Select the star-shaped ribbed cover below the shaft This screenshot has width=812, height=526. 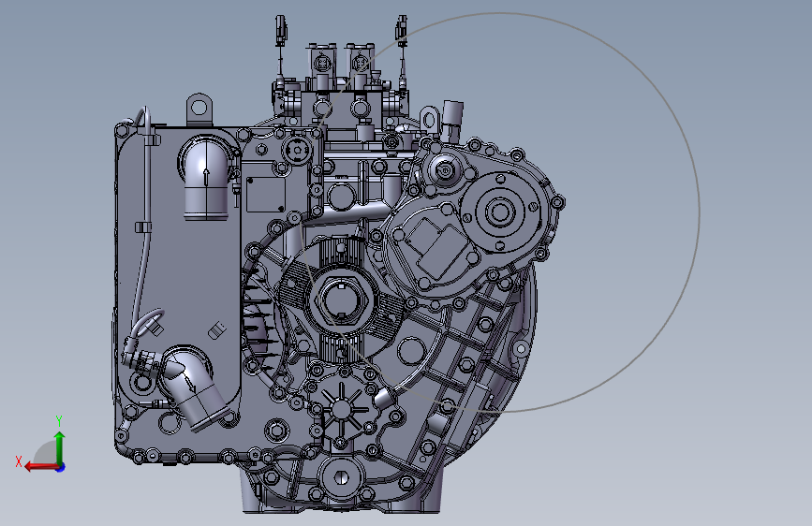click(x=341, y=408)
